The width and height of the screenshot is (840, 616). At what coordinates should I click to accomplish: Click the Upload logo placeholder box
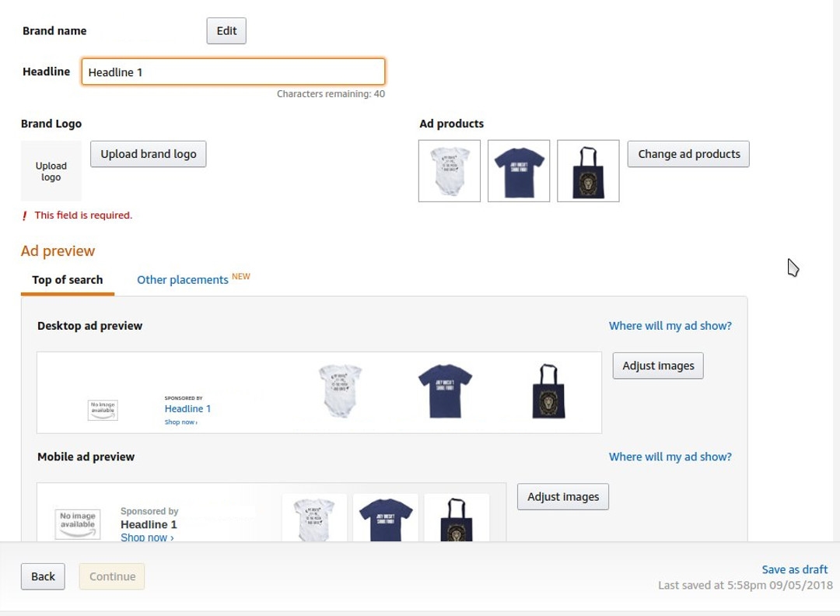(51, 170)
